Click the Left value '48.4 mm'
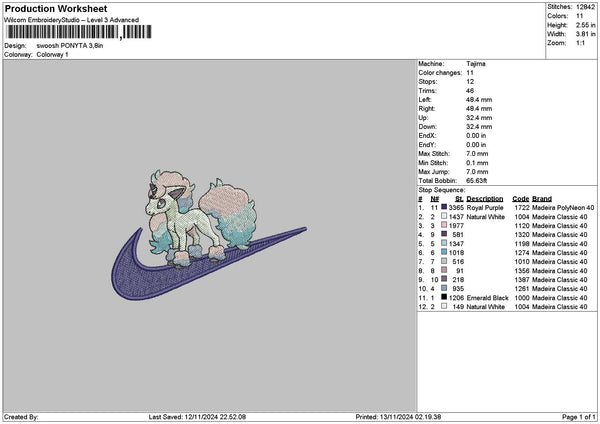The height and width of the screenshot is (424, 600). pyautogui.click(x=479, y=100)
